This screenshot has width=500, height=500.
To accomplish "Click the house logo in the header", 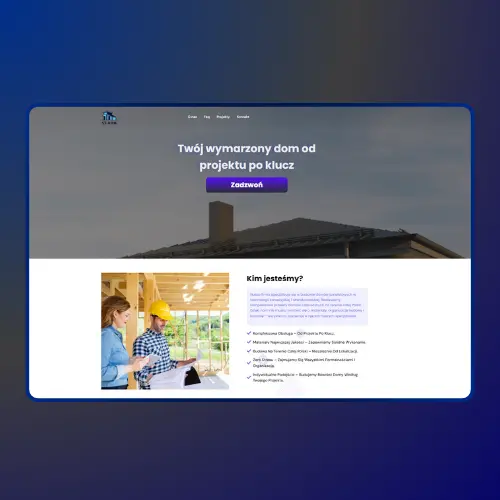I will pos(109,118).
